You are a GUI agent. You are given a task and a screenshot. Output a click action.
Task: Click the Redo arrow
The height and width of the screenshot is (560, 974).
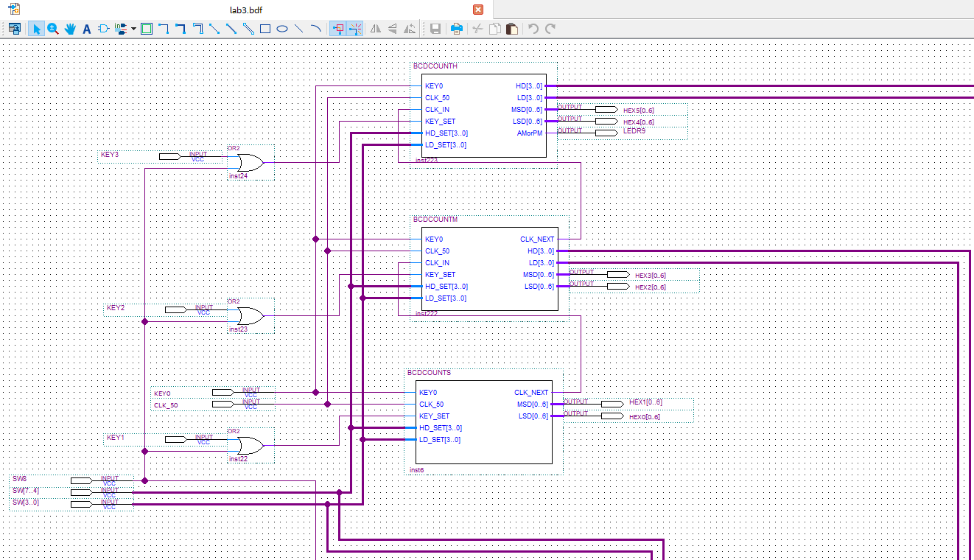click(550, 29)
